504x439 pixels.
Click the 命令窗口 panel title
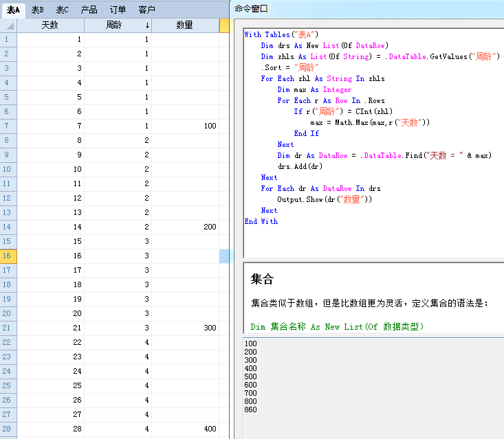(251, 9)
